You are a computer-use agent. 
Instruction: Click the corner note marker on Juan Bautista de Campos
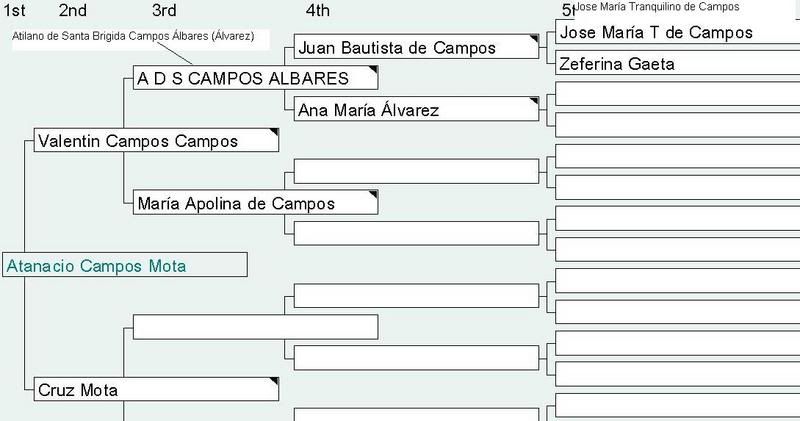(534, 39)
